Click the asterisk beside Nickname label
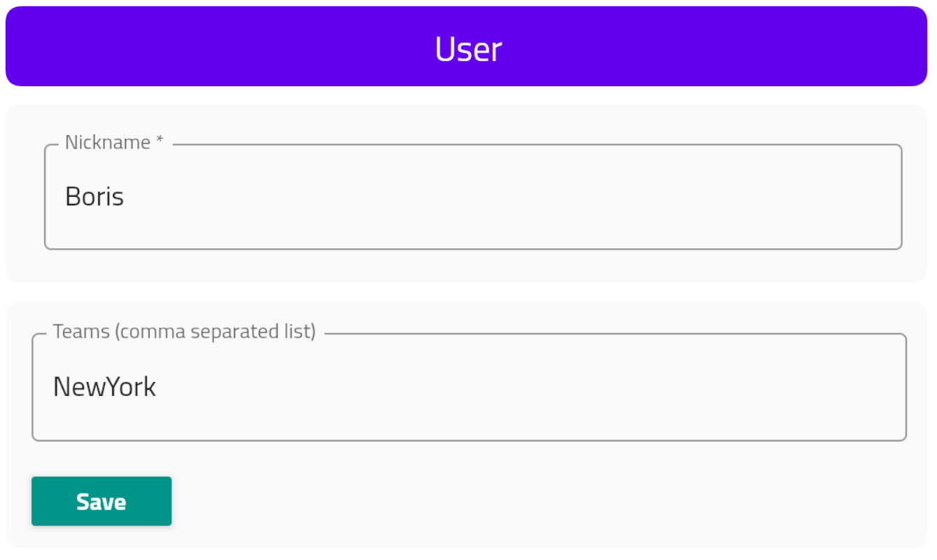The height and width of the screenshot is (560, 937). (x=160, y=141)
